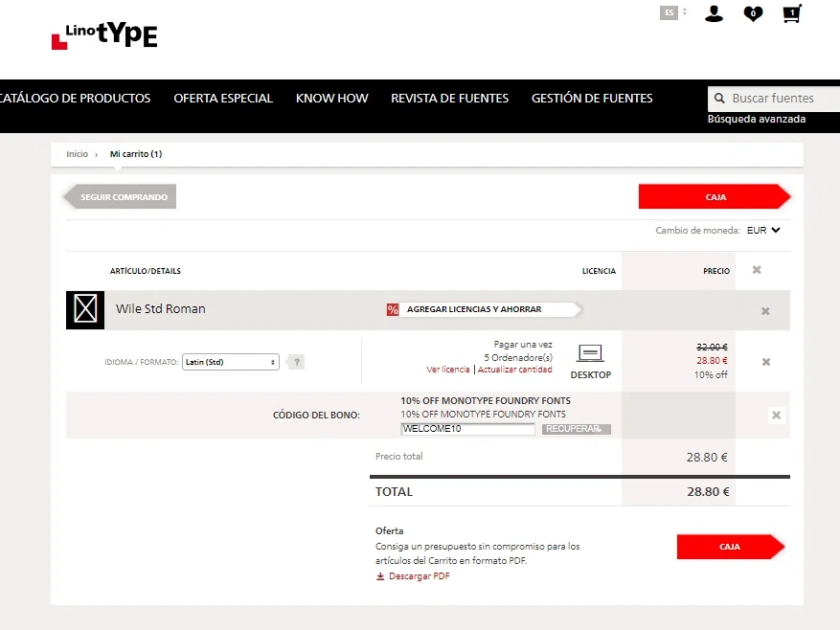Viewport: 840px width, 630px height.
Task: Click the Precio total label
Action: tap(399, 457)
